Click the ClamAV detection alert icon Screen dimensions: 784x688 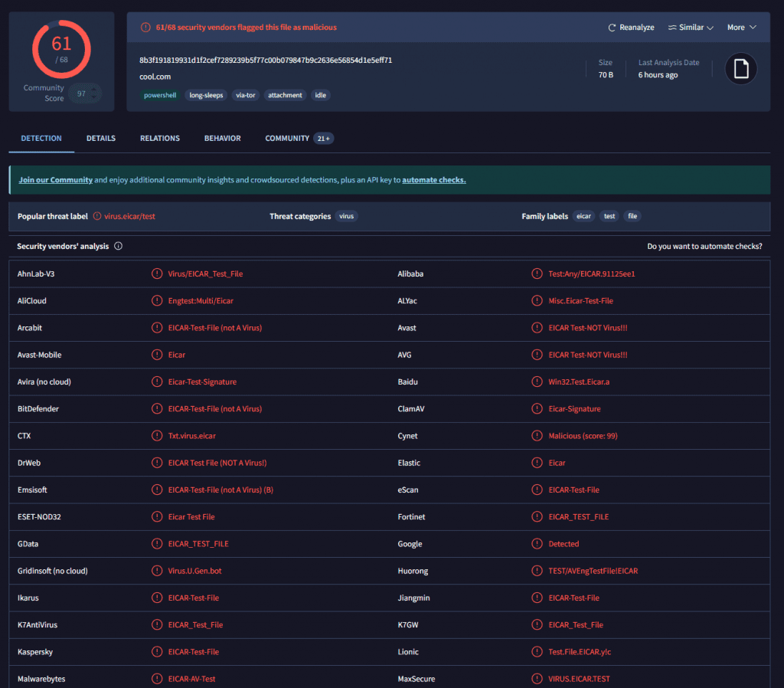coord(537,409)
